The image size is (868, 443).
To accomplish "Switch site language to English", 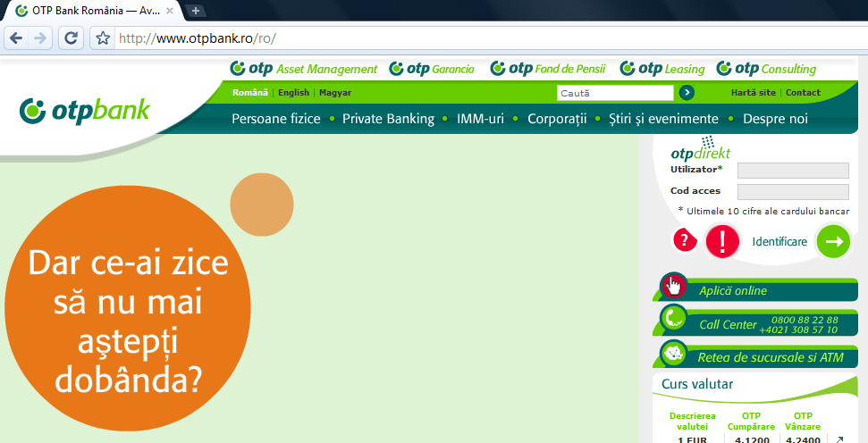I will [293, 93].
